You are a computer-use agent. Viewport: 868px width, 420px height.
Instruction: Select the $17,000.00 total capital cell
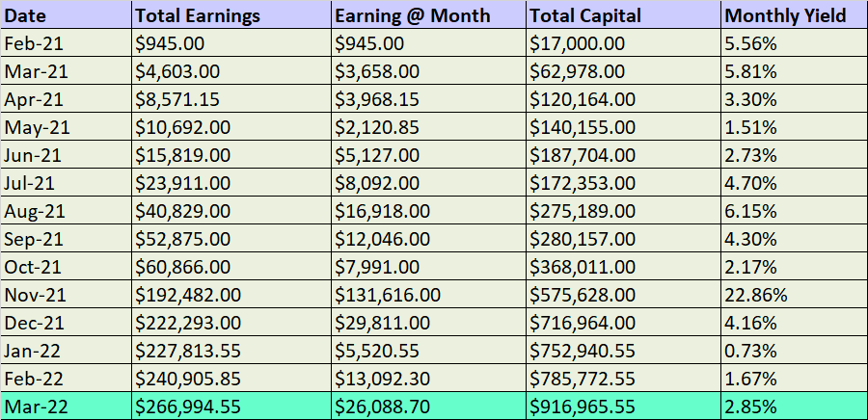click(x=623, y=43)
